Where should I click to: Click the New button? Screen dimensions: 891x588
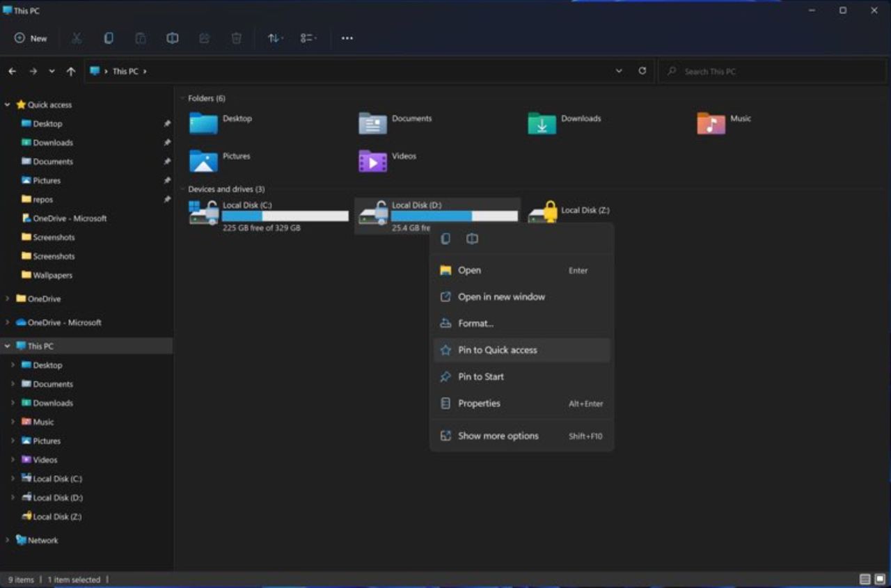(31, 38)
